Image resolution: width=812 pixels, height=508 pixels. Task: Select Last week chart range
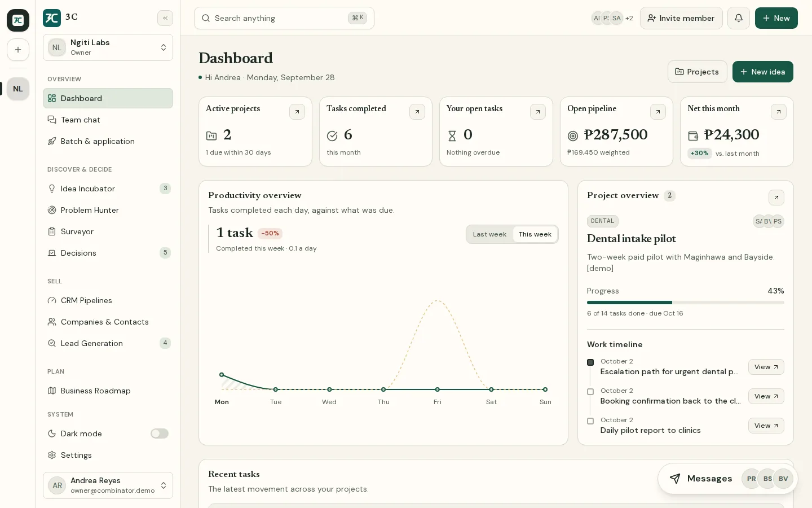(489, 234)
